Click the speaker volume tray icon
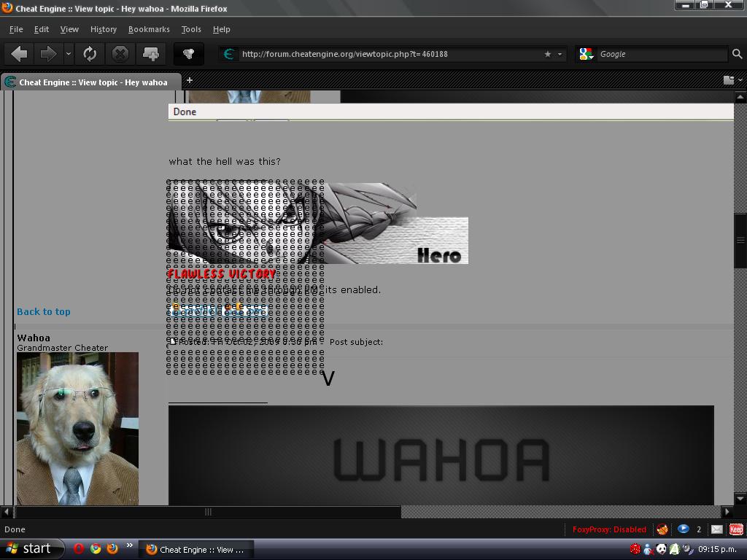Screen dimensions: 747x560 pyautogui.click(x=687, y=549)
